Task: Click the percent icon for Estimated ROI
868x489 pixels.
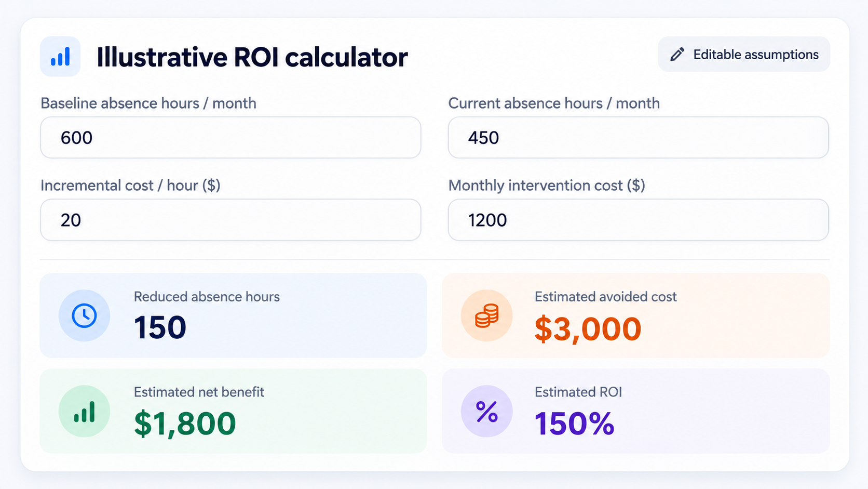Action: pos(486,411)
